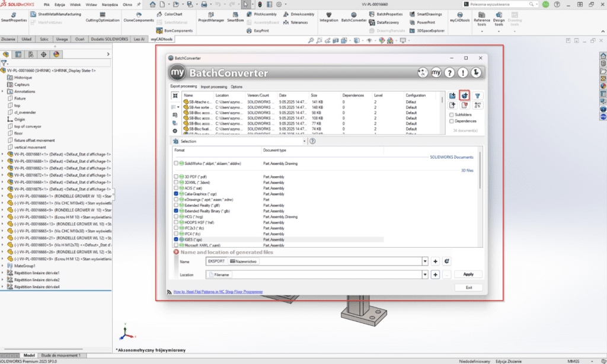Add variable to Name field plus button
Viewport: 607px width, 364px height.
435,261
